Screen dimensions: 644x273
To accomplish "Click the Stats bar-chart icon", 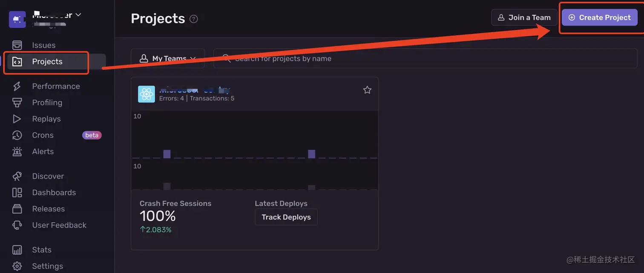I will click(17, 250).
